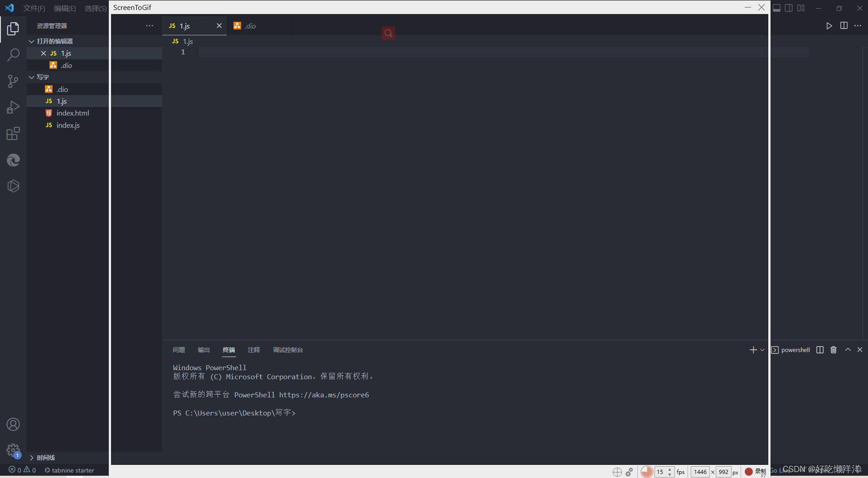Click editor line 1 text area
The width and height of the screenshot is (868, 478).
pos(503,52)
